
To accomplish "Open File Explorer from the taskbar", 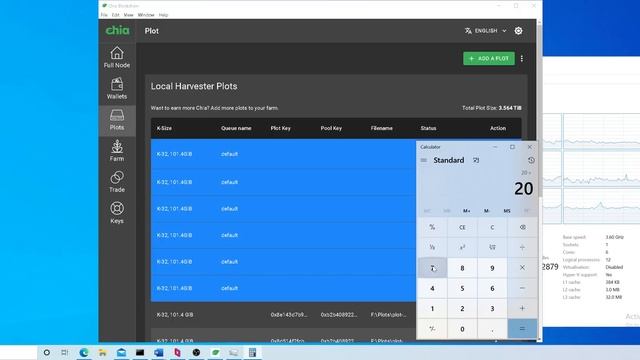I will pos(102,353).
